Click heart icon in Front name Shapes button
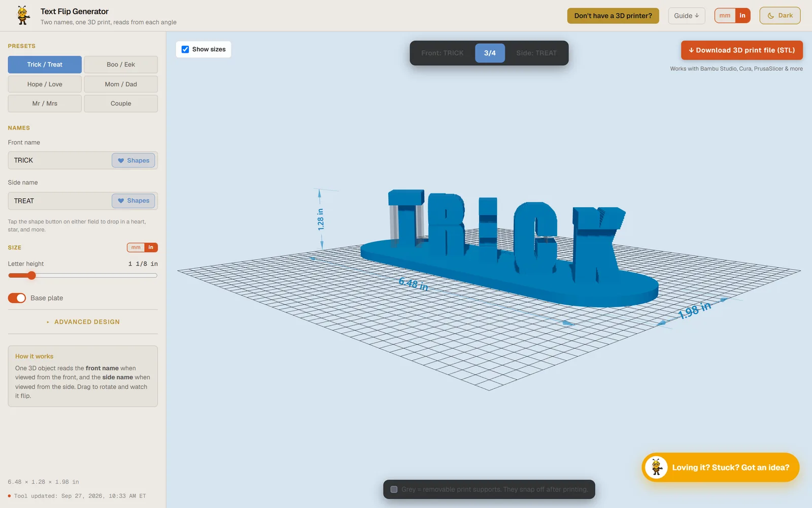The width and height of the screenshot is (812, 508). 121,161
